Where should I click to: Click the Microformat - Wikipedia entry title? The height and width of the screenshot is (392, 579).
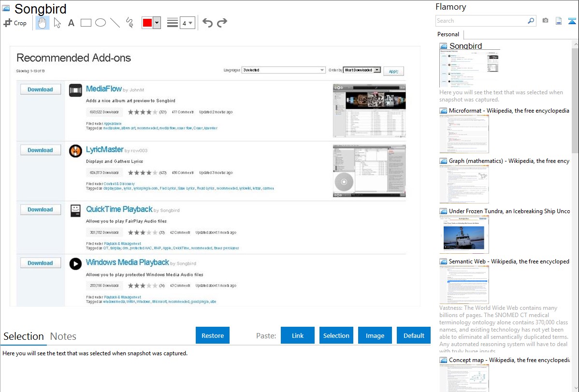(x=509, y=111)
